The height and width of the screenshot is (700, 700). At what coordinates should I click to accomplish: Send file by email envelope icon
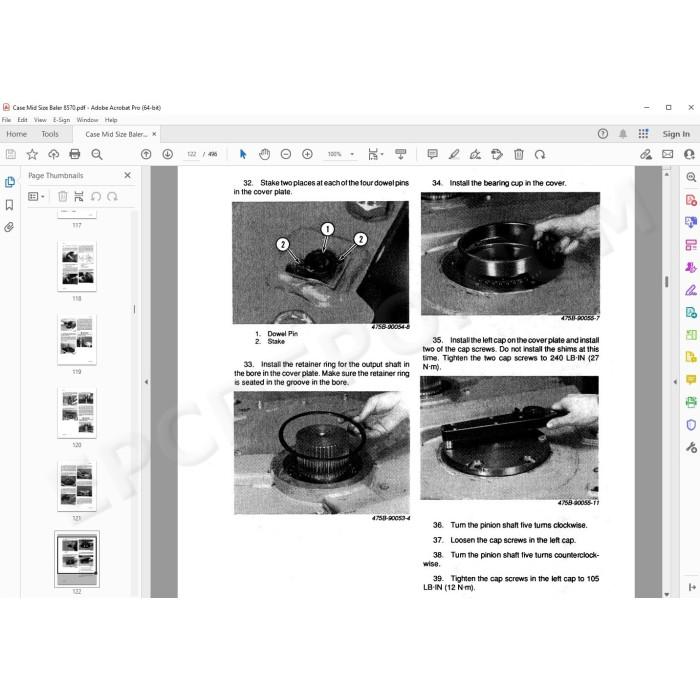667,154
